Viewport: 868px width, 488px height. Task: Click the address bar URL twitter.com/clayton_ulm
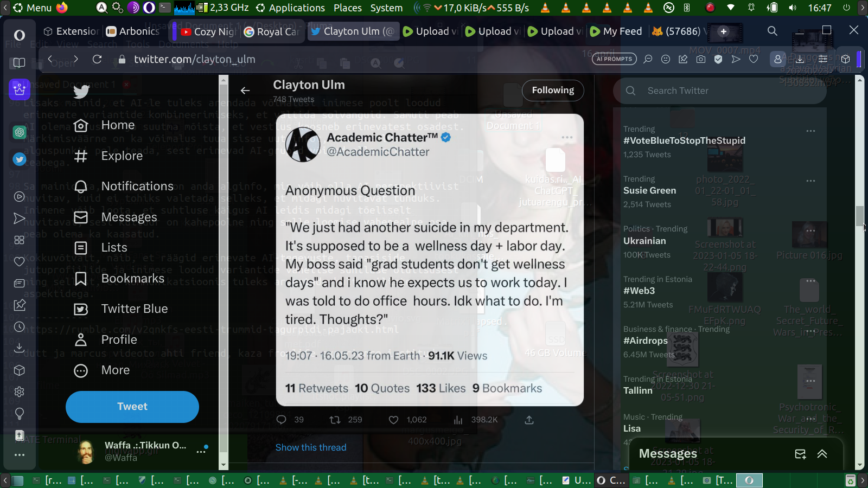195,59
